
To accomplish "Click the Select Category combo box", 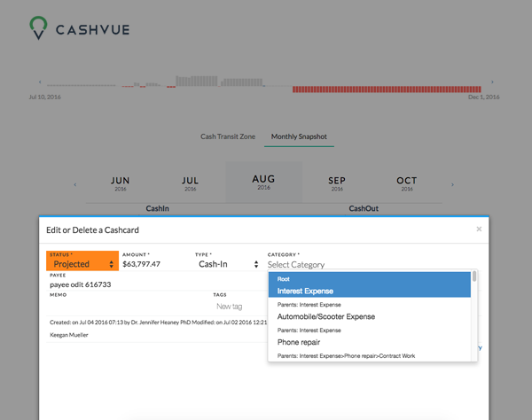I will point(371,264).
